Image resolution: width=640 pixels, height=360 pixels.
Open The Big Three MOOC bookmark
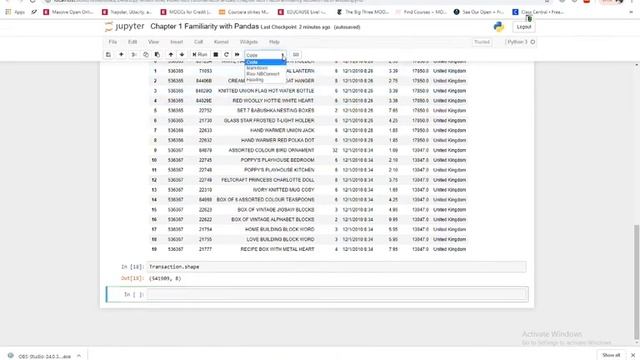click(x=362, y=12)
